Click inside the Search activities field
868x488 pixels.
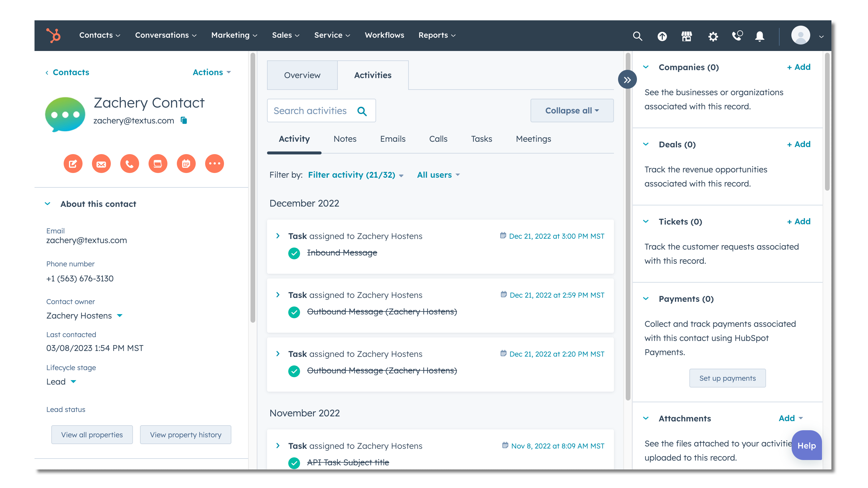point(313,111)
